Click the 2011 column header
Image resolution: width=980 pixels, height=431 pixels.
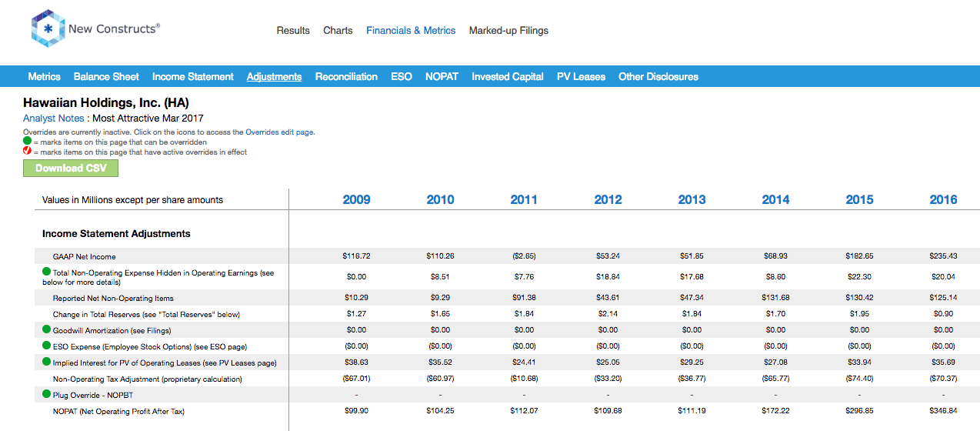(x=524, y=199)
